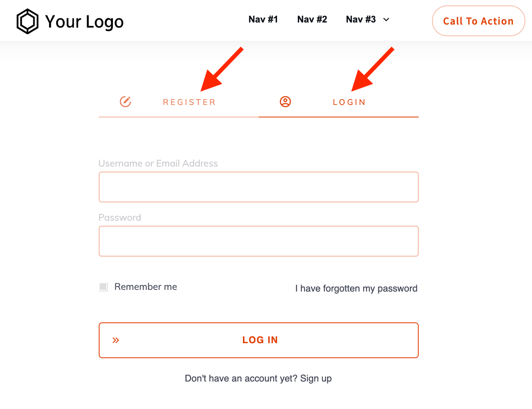532x409 pixels.
Task: Click the double-chevron icon inside the Log In button
Action: (x=115, y=340)
